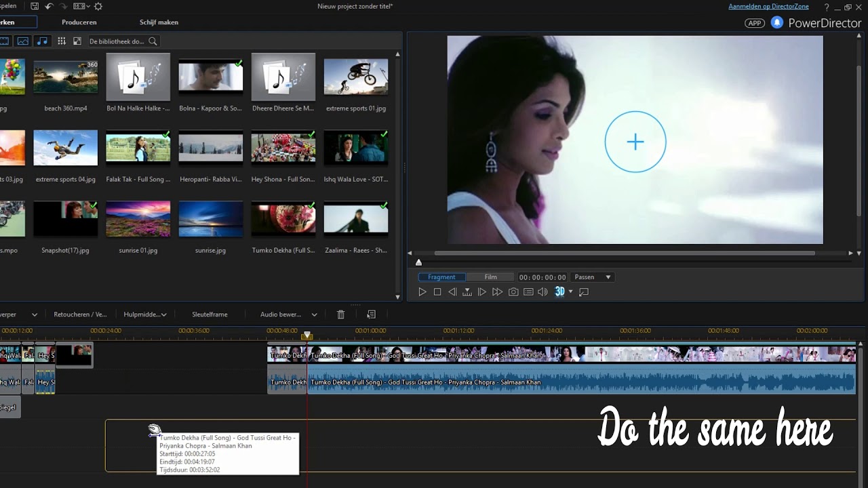
Task: Toggle the video media filter
Action: pos(4,41)
